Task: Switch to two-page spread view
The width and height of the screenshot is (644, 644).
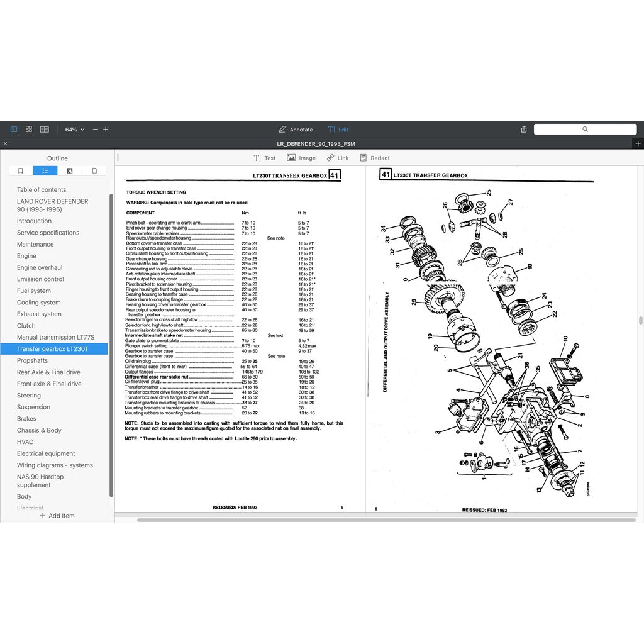Action: (x=45, y=129)
